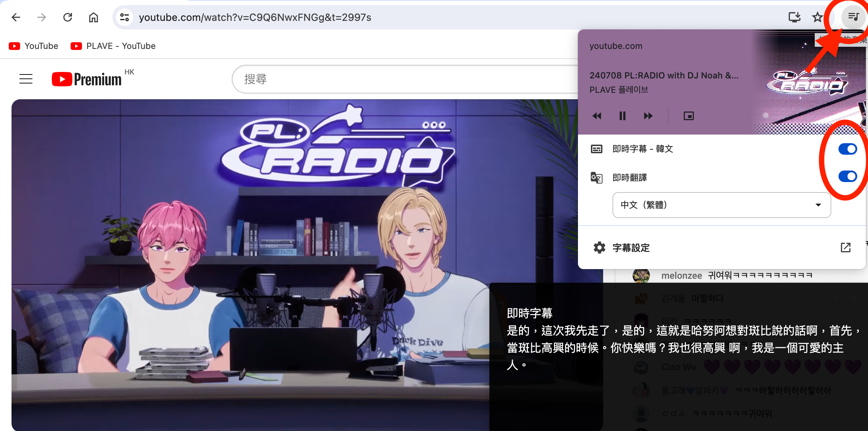Reload the YouTube page
The height and width of the screenshot is (431, 868).
(68, 17)
